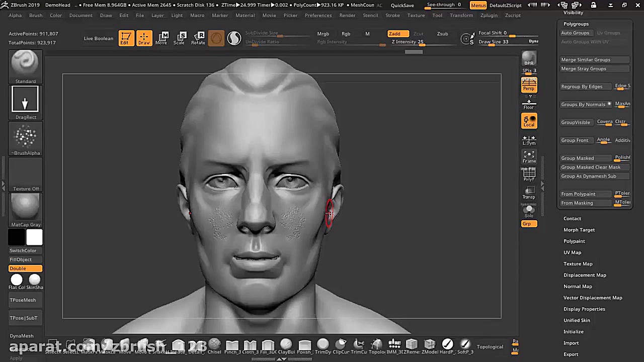Click the Auto Groups button

click(x=575, y=33)
